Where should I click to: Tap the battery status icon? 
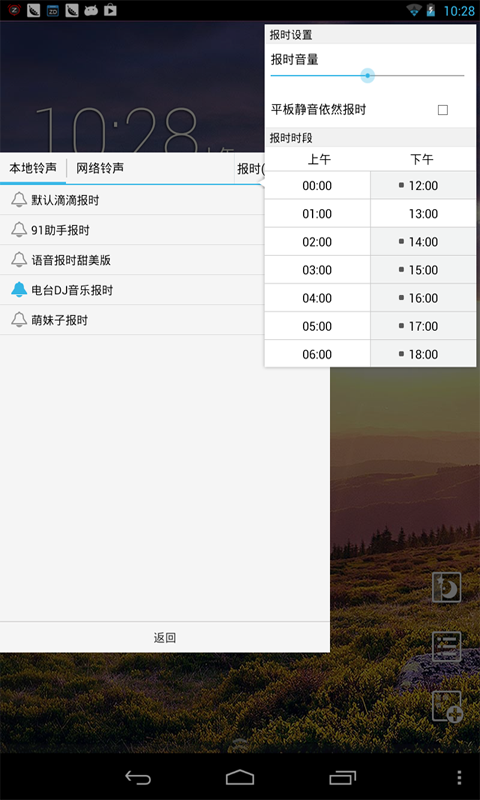pos(431,10)
